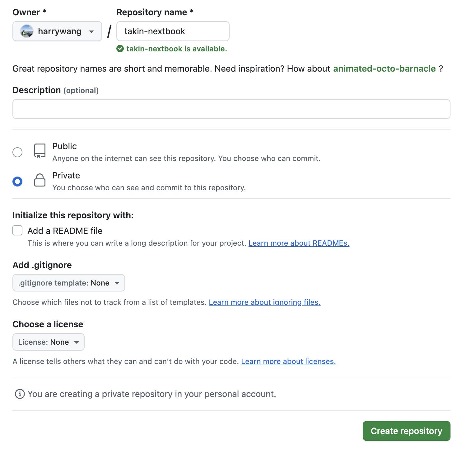Open the License: None dropdown
This screenshot has width=476, height=449.
coord(48,342)
